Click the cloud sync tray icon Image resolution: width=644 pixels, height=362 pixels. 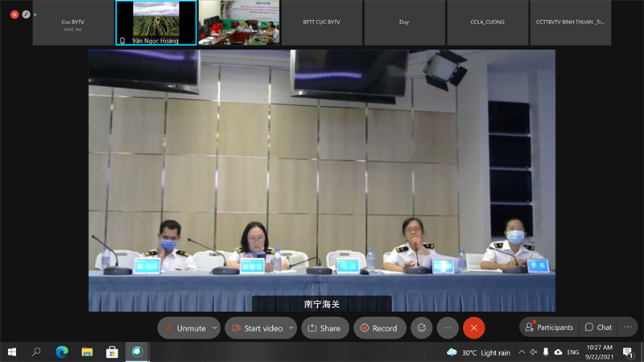tap(558, 352)
